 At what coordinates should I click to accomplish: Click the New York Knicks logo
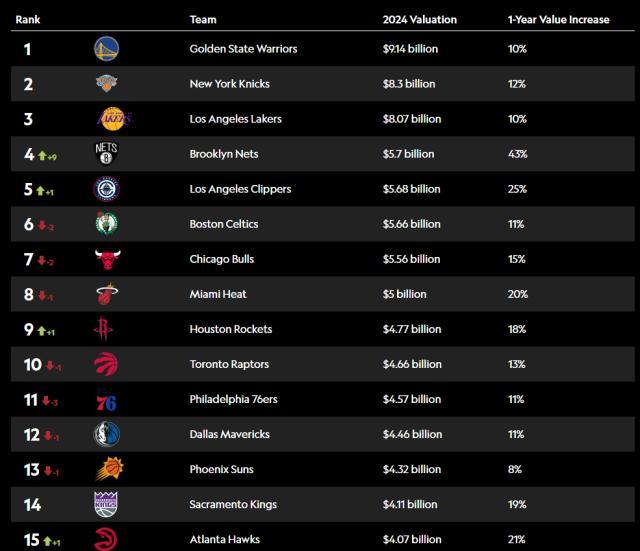[x=106, y=84]
